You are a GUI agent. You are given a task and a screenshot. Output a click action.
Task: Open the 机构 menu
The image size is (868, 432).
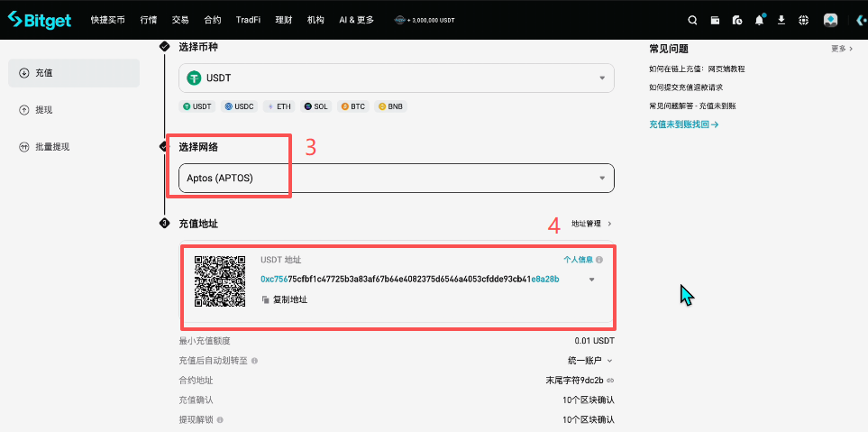click(x=315, y=20)
